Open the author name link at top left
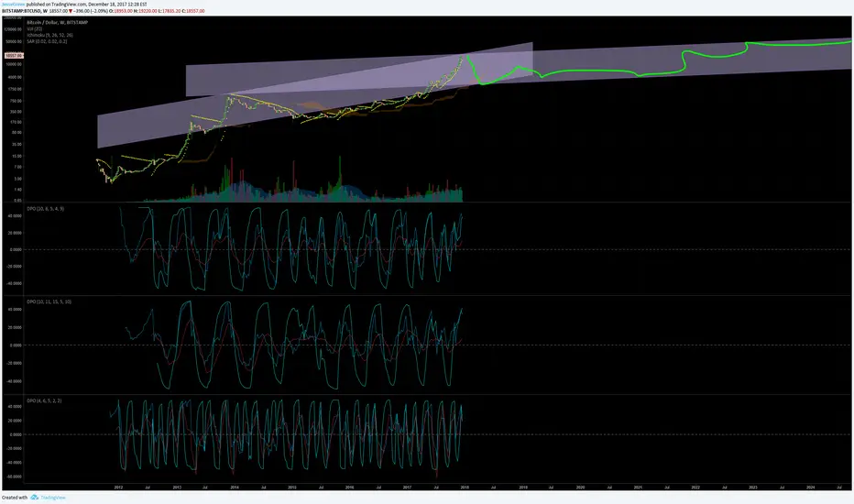 pos(14,5)
